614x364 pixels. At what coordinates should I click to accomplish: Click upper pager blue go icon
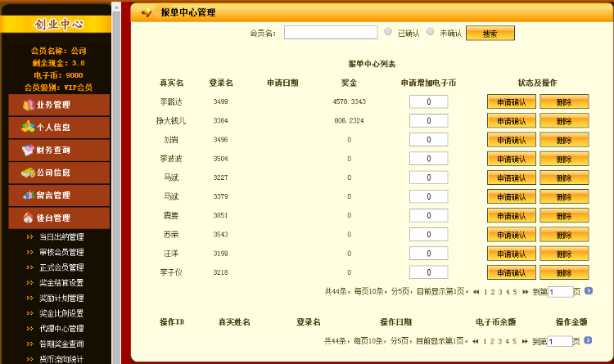[589, 291]
